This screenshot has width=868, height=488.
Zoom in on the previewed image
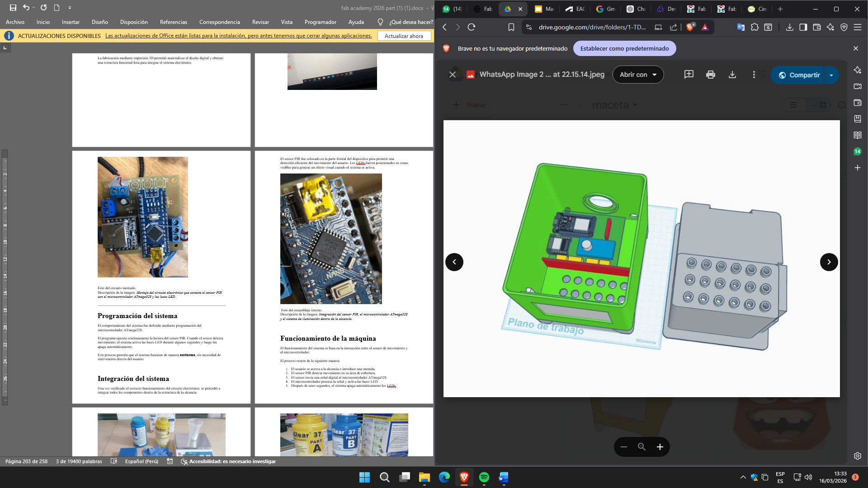[x=660, y=447]
